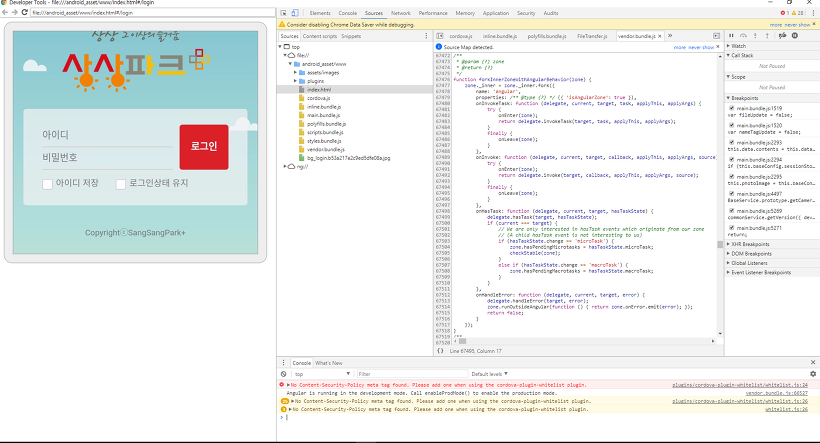The image size is (820, 443).
Task: Switch to the Elements panel tab
Action: pos(320,13)
